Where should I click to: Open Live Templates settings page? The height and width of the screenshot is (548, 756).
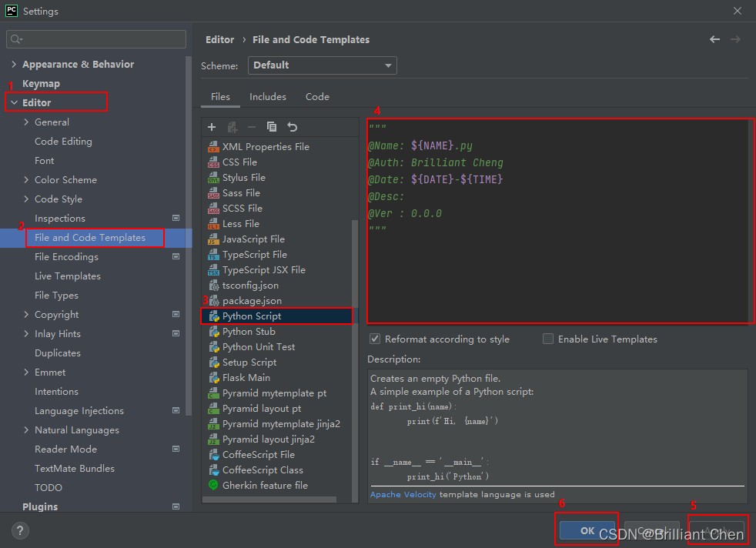click(68, 276)
